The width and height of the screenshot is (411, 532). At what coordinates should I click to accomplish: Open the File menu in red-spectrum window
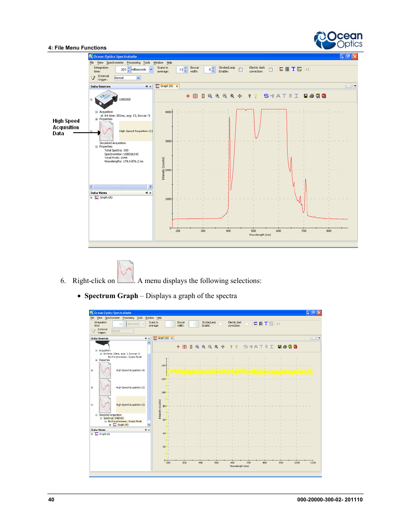point(92,62)
